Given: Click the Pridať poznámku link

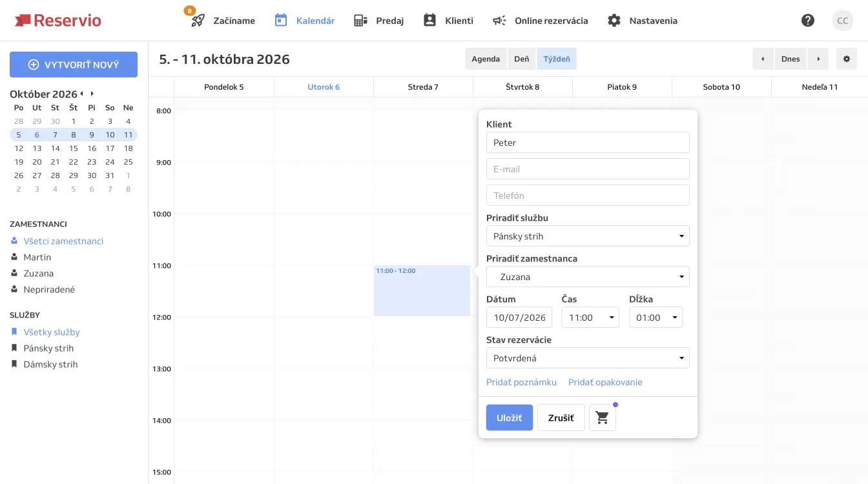Looking at the screenshot, I should (x=521, y=382).
